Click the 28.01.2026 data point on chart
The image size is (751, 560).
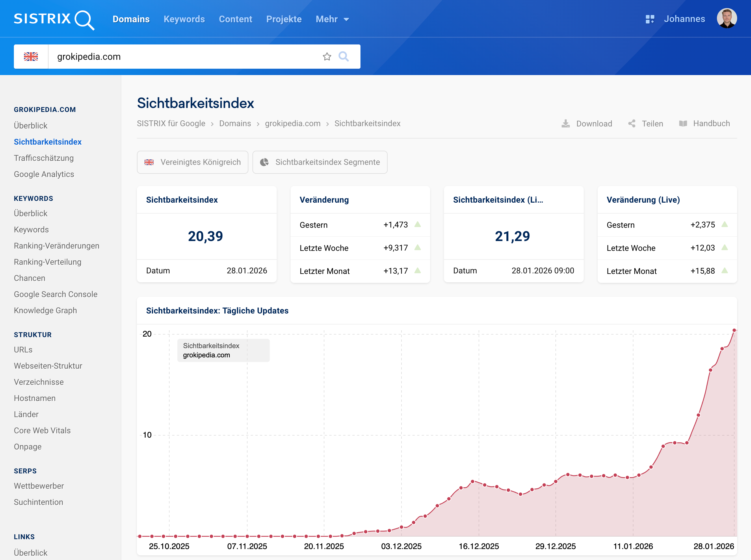click(734, 330)
